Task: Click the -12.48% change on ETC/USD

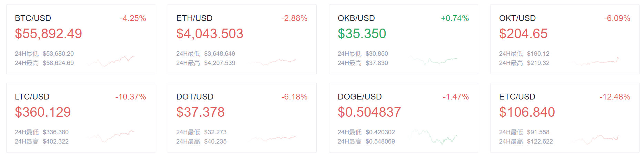Action: (x=615, y=97)
